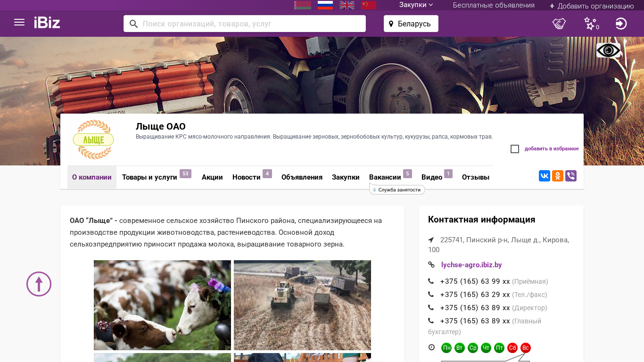Screen dimensions: 644x362
Task: Expand the Закупки dropdown in top bar
Action: coord(416,5)
